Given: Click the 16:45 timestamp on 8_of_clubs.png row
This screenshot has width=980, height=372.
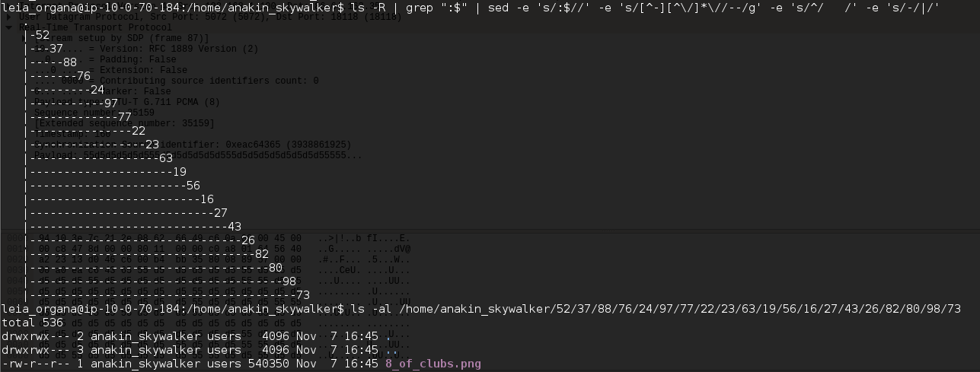Looking at the screenshot, I should [x=361, y=364].
